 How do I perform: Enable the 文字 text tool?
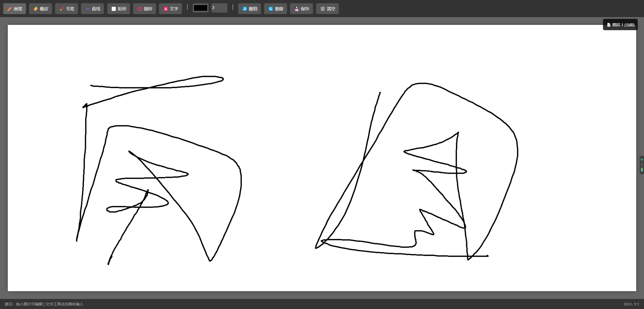coord(170,9)
